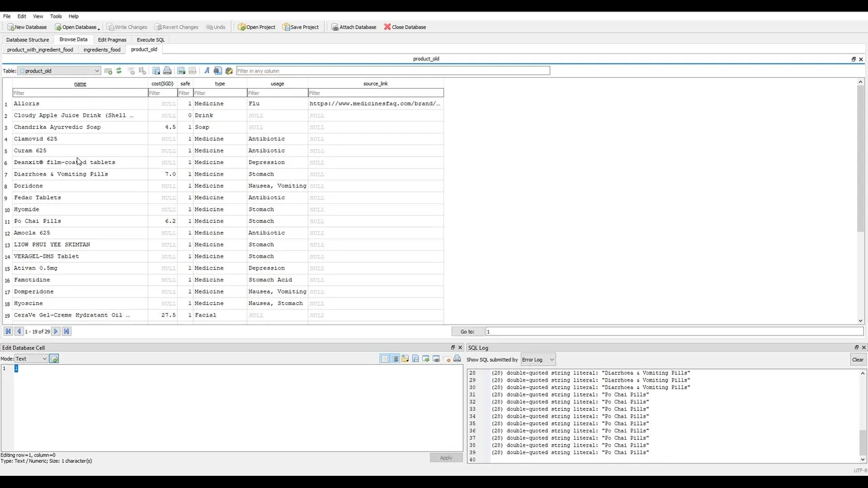Click the New Database toolbar button

(x=27, y=27)
